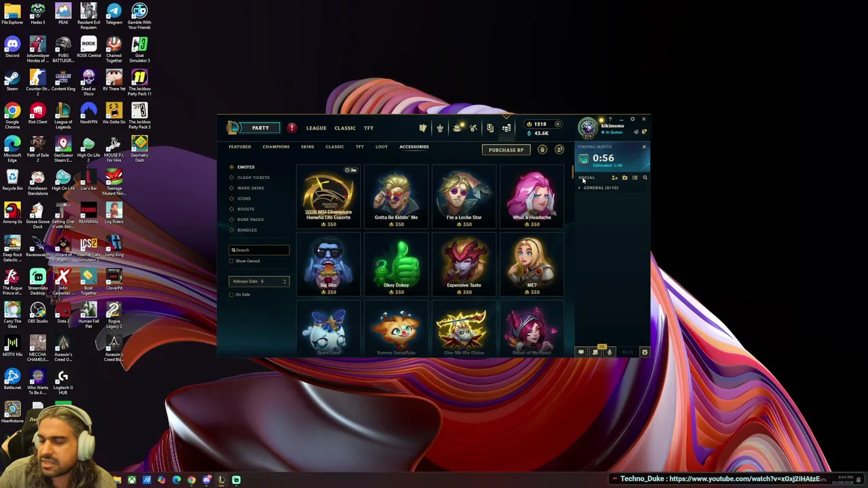Click the RP balance 1218 plus button

point(557,124)
